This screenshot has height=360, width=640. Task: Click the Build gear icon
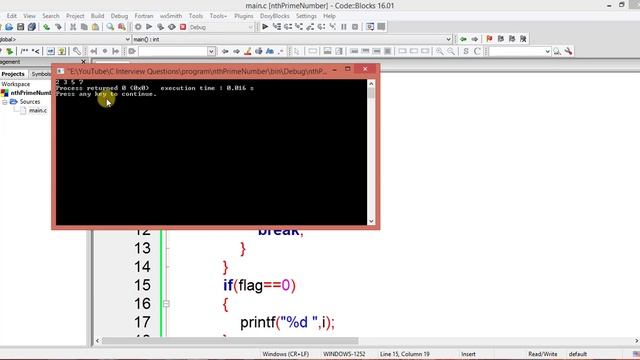pyautogui.click(x=138, y=27)
